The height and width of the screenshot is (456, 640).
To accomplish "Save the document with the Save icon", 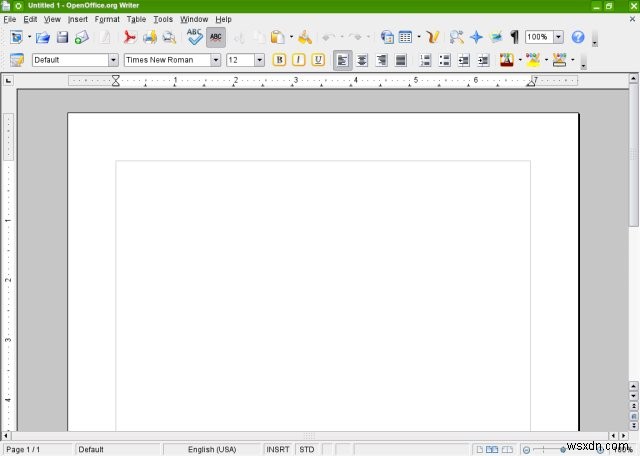I will click(x=62, y=37).
